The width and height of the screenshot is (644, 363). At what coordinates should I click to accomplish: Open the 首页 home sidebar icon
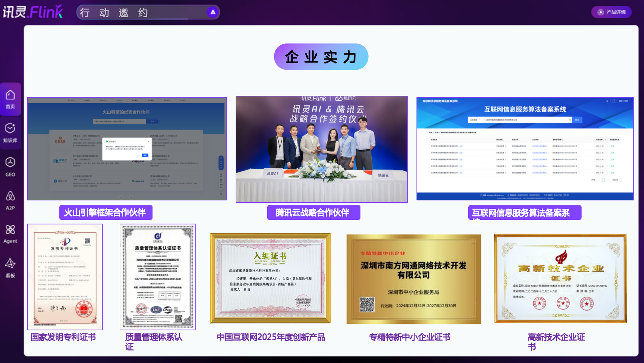10,99
